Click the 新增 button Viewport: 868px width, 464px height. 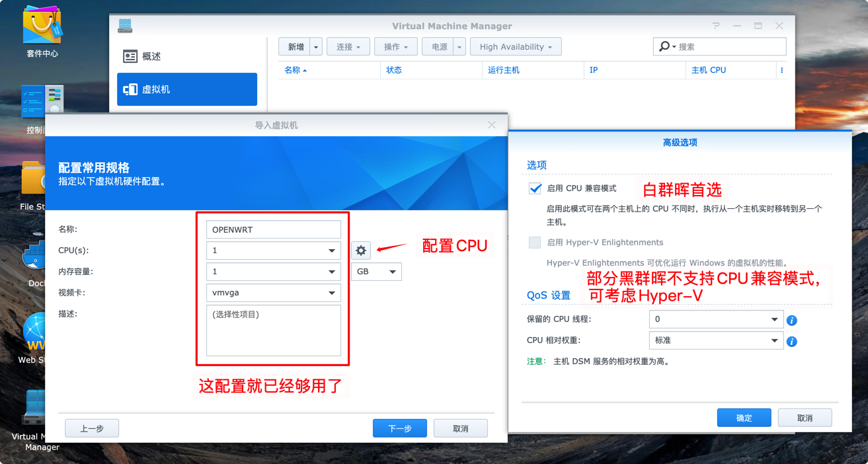click(x=294, y=47)
